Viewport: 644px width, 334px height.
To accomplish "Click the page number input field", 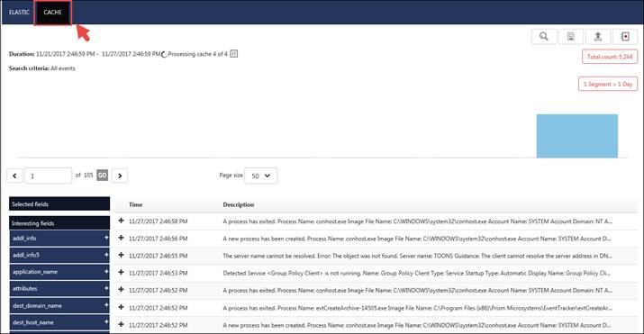I will pos(49,176).
